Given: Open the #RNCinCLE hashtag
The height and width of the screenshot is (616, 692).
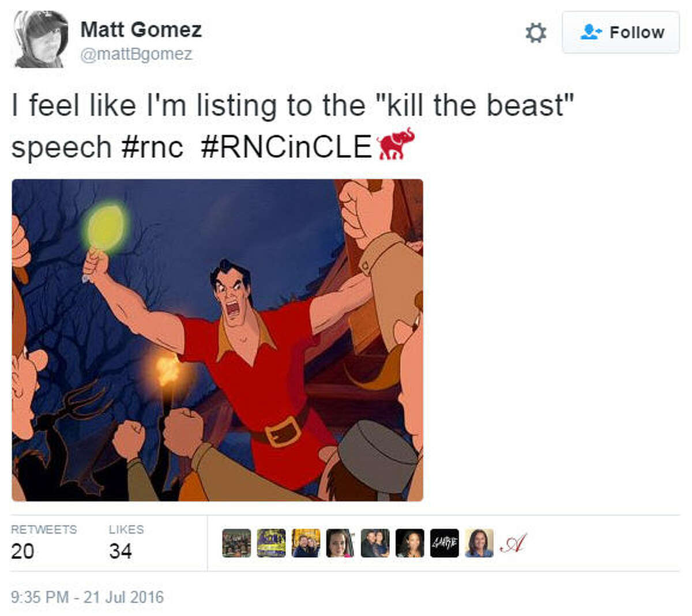Looking at the screenshot, I should (286, 148).
